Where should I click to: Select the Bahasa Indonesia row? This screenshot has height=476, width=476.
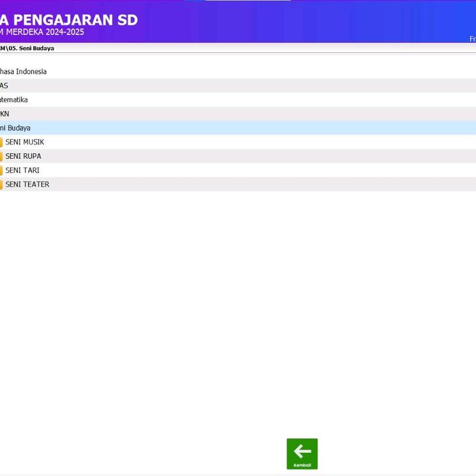click(x=238, y=71)
